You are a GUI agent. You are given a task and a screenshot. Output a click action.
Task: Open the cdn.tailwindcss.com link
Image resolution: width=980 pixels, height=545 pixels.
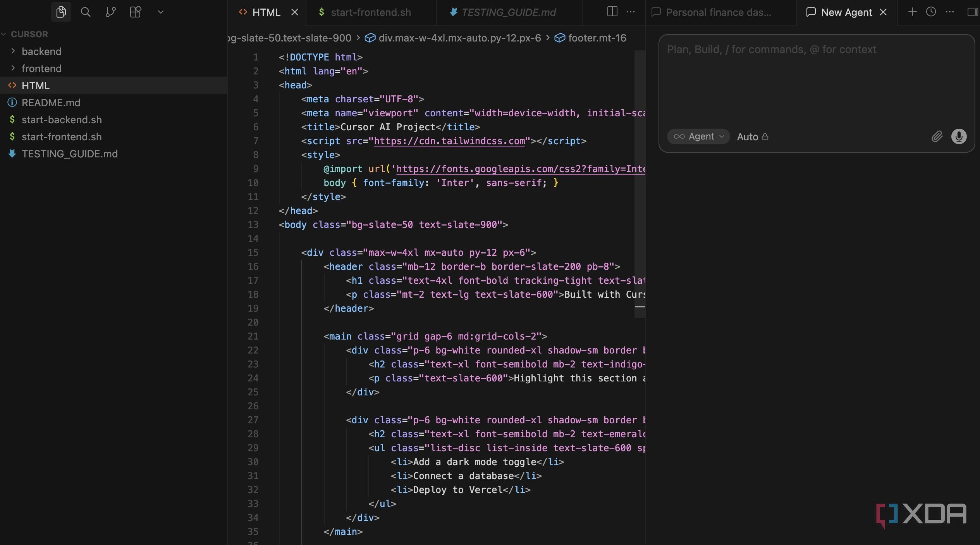pos(449,141)
